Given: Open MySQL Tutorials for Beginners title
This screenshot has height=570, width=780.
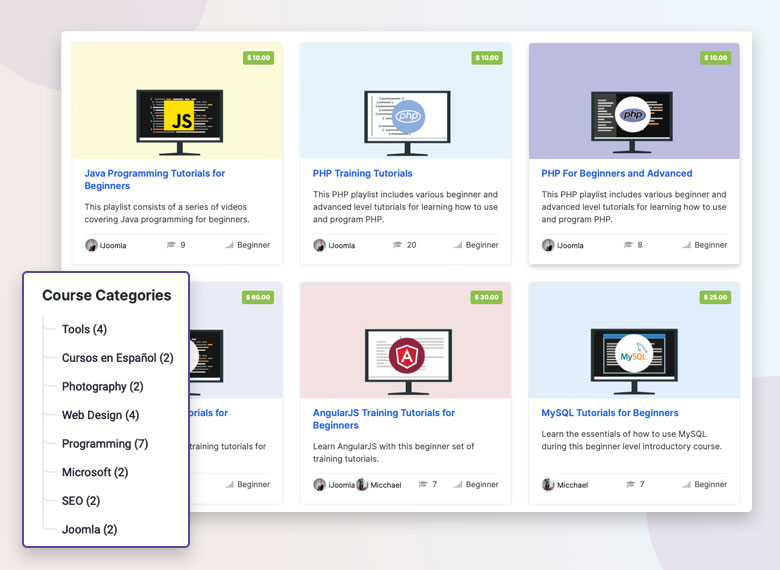Looking at the screenshot, I should click(x=610, y=413).
